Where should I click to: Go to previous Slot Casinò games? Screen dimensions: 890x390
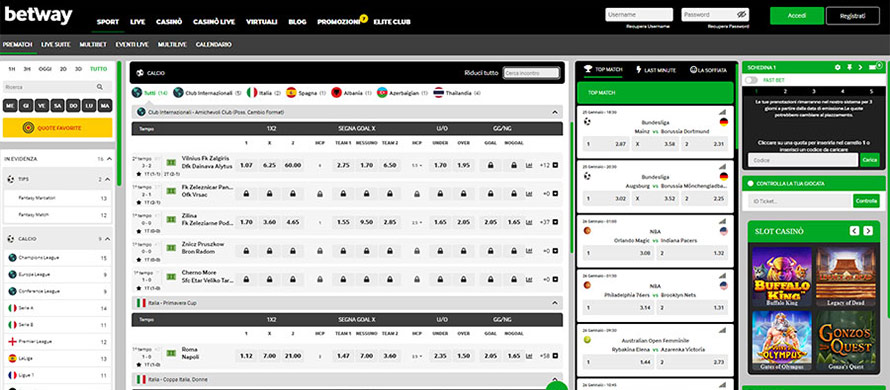854,230
